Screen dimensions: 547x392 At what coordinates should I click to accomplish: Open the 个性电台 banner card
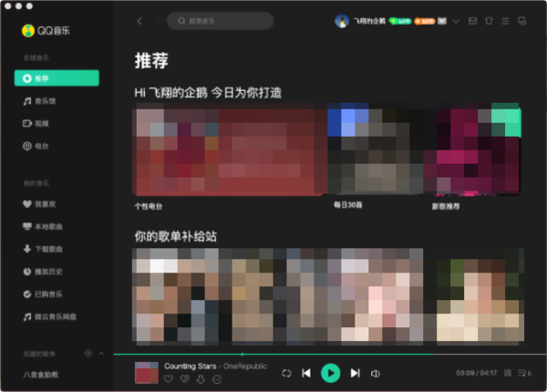pyautogui.click(x=229, y=150)
